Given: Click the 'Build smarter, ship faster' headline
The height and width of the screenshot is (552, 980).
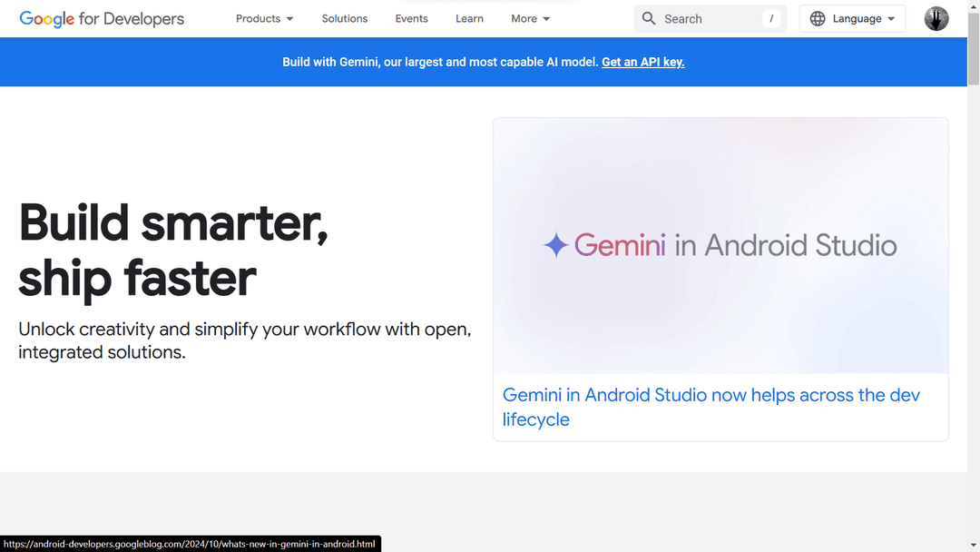Looking at the screenshot, I should [172, 250].
